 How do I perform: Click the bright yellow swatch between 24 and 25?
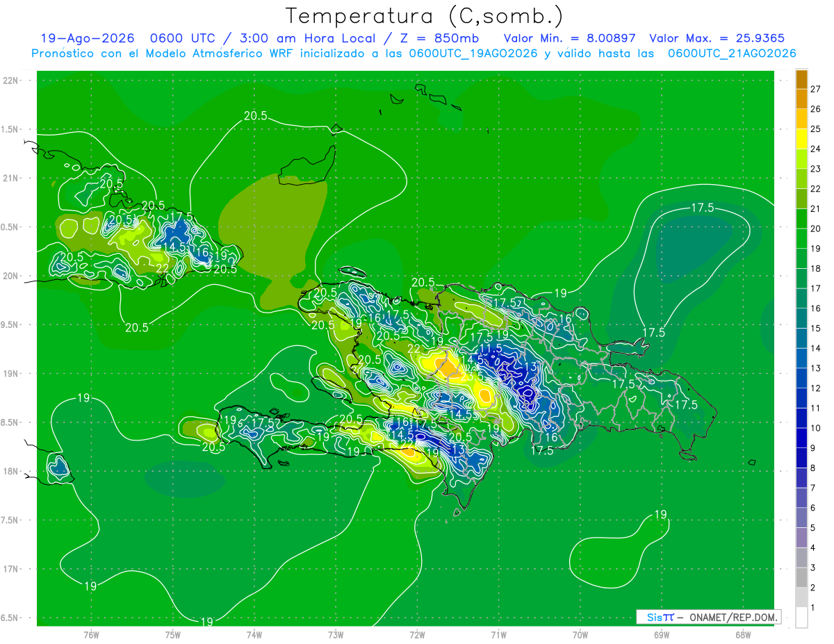pos(801,139)
